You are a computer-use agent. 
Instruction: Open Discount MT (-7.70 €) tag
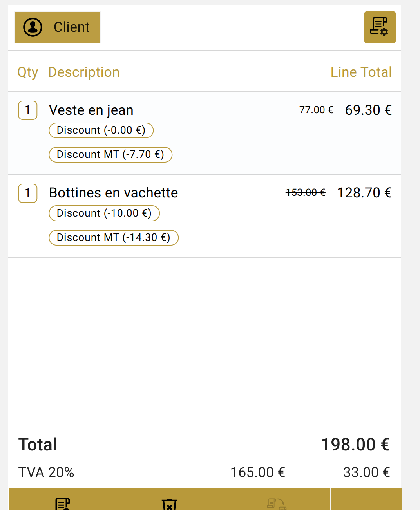click(x=110, y=155)
